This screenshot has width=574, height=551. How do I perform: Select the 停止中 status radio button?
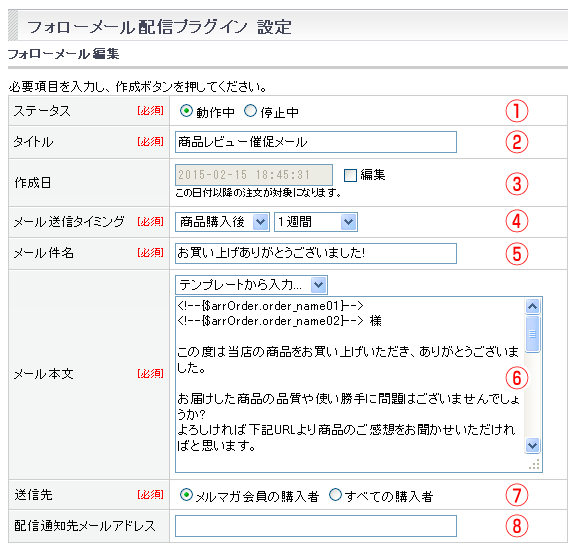250,111
